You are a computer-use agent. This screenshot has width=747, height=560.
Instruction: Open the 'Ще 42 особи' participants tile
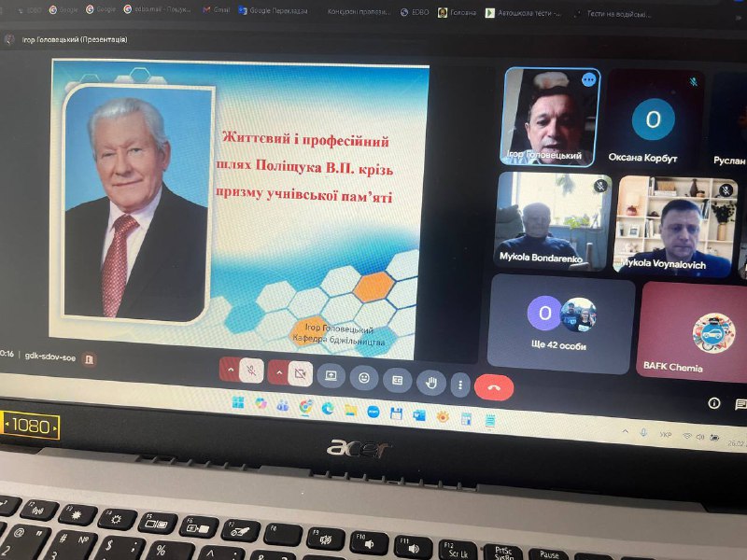click(560, 324)
